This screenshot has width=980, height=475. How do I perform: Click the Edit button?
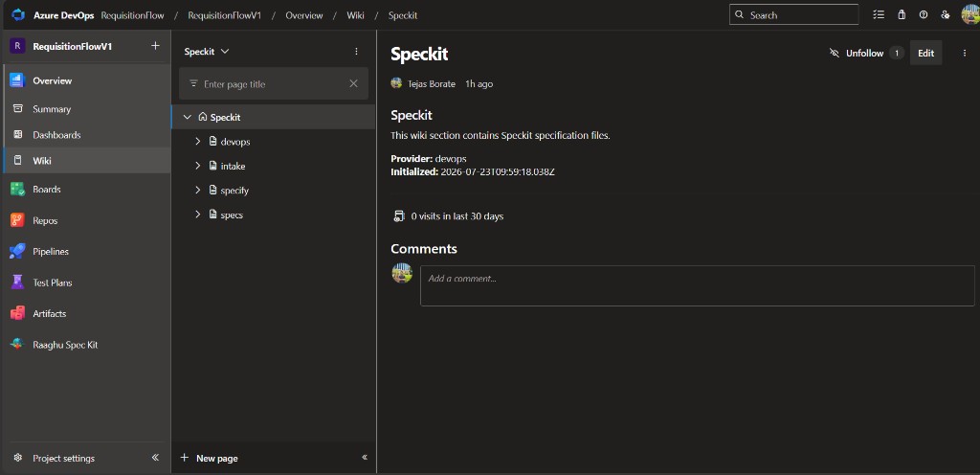tap(925, 53)
